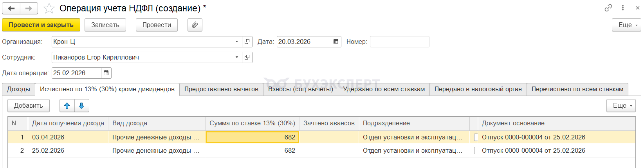Image resolution: width=644 pixels, height=168 pixels.
Task: Add document to favorites with star
Action: tap(49, 8)
